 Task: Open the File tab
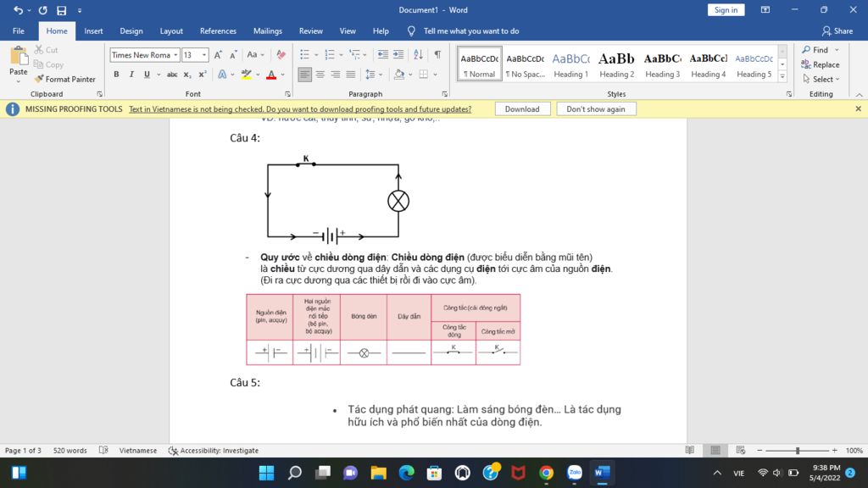tap(19, 31)
